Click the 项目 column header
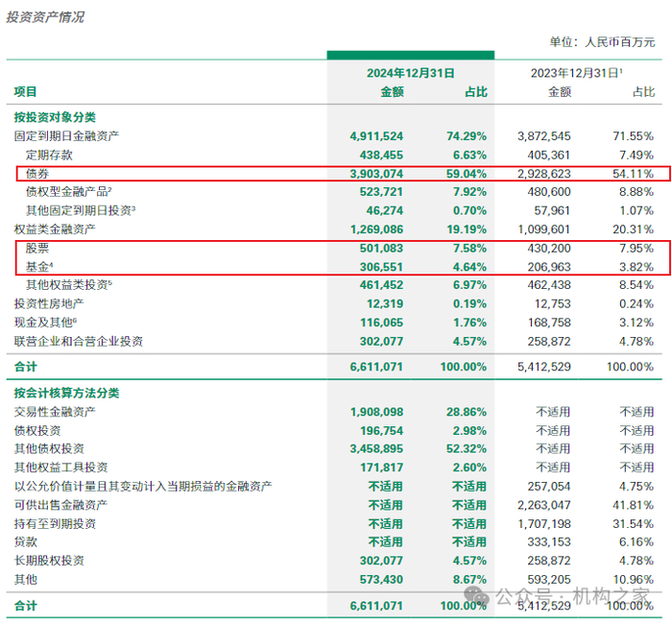Image resolution: width=672 pixels, height=624 pixels. click(25, 92)
